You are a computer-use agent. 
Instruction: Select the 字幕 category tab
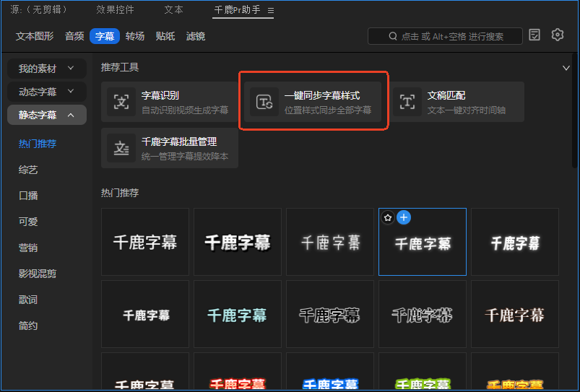click(x=105, y=36)
